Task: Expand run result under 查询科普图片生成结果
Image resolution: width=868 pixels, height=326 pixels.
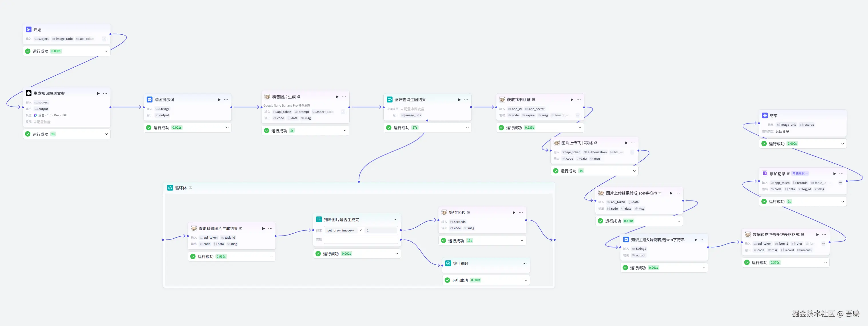Action: (271, 256)
